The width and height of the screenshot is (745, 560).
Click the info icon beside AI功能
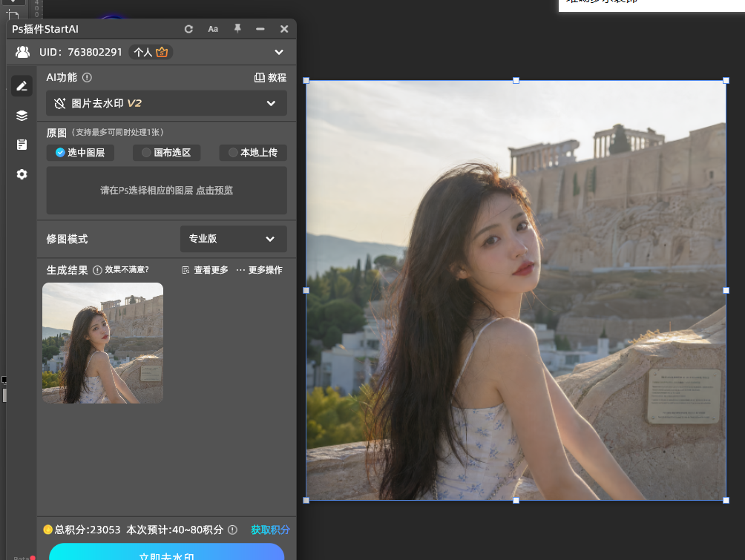pos(87,77)
